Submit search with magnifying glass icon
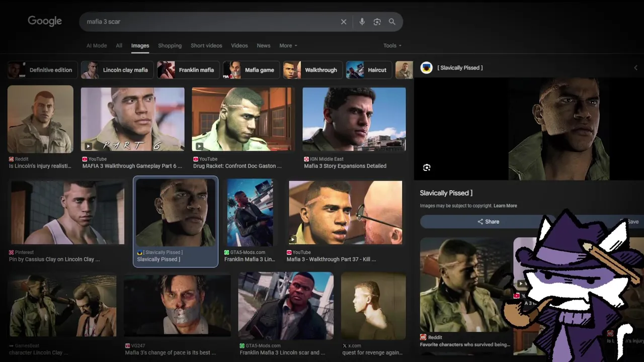This screenshot has height=362, width=644. [392, 22]
